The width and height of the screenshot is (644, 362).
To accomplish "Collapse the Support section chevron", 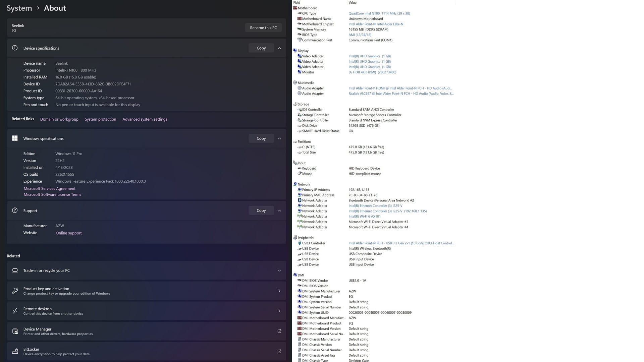I will click(279, 210).
